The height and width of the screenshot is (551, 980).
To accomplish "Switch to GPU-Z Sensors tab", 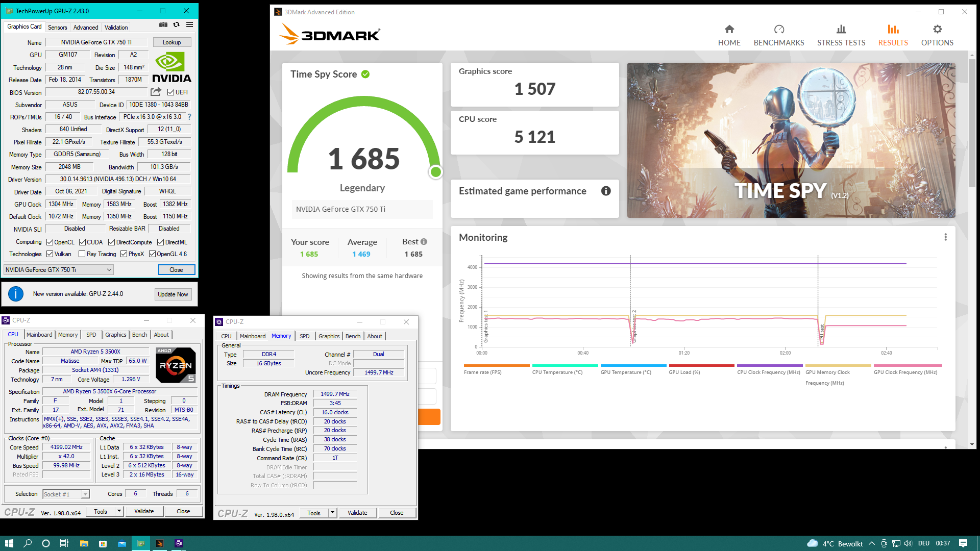I will point(57,28).
